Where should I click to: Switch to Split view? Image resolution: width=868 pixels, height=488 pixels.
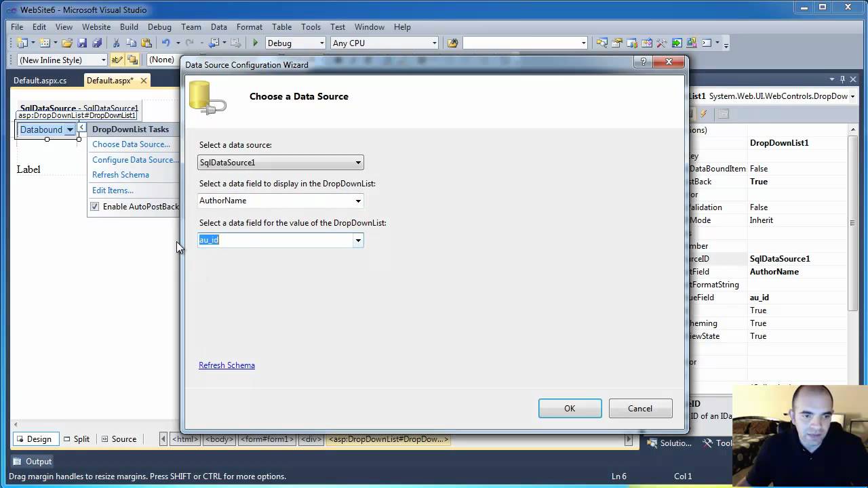(x=75, y=439)
